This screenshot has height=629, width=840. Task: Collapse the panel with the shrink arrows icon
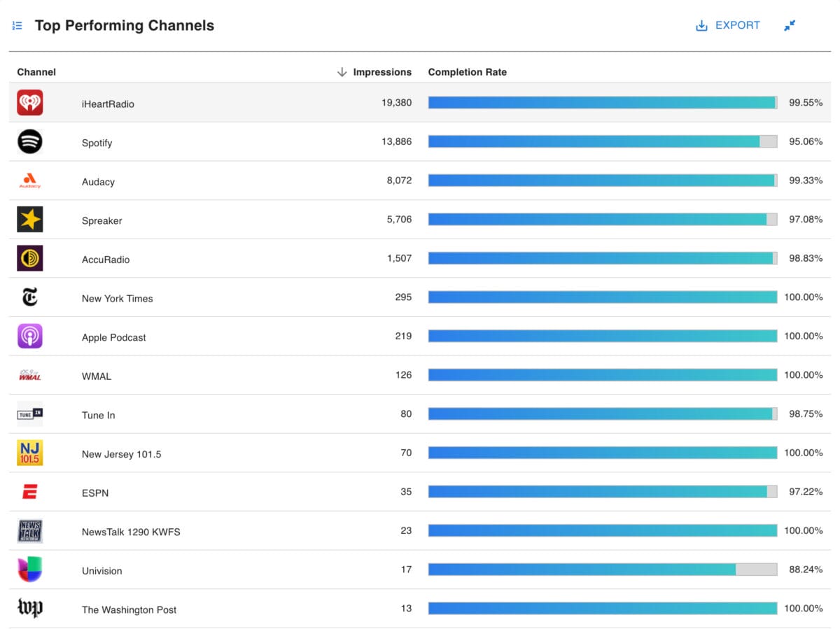(x=790, y=26)
